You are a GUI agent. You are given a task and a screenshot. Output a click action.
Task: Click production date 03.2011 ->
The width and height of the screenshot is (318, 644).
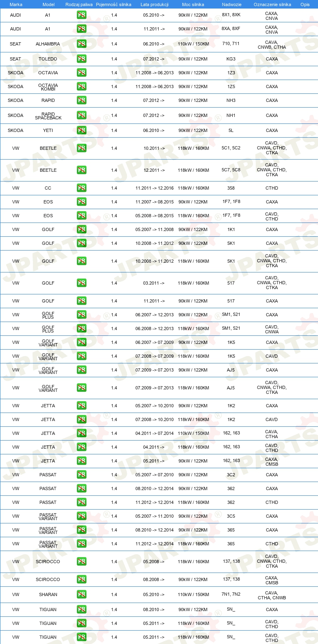pyautogui.click(x=154, y=283)
